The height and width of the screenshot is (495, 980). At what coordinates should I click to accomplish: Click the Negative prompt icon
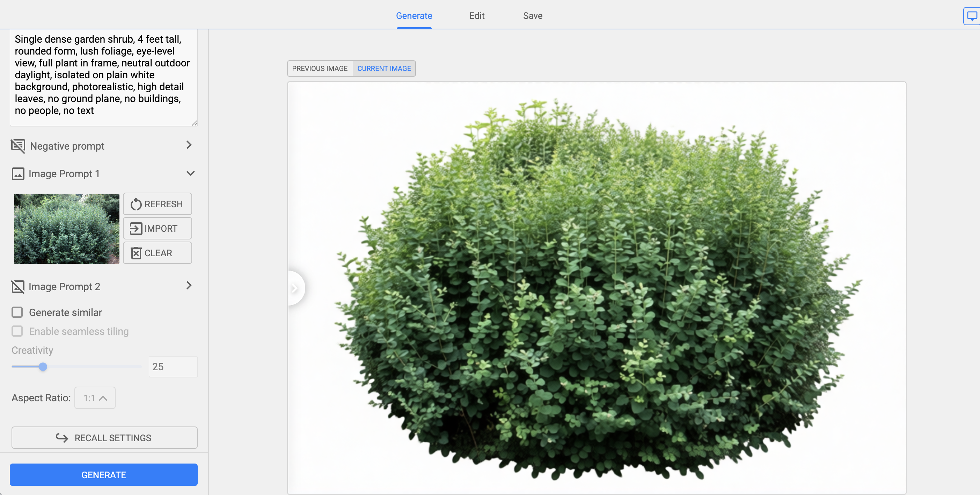pos(18,146)
